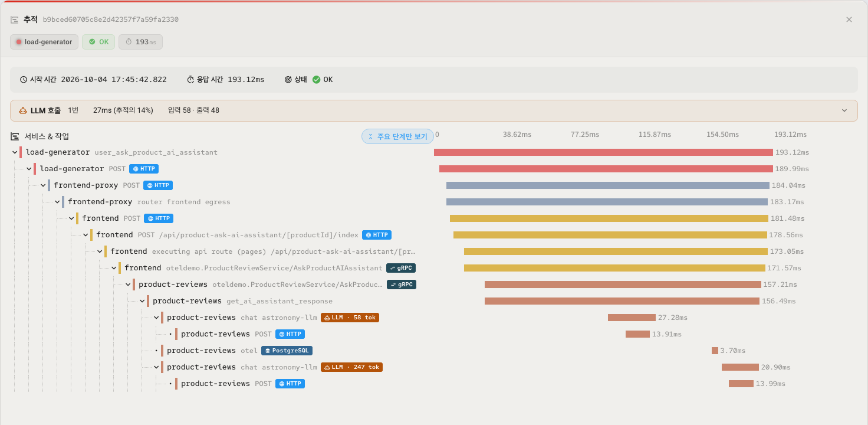Viewport: 868px width, 425px height.
Task: Select the 3.70ms PostgreSQL span bar
Action: tap(715, 351)
